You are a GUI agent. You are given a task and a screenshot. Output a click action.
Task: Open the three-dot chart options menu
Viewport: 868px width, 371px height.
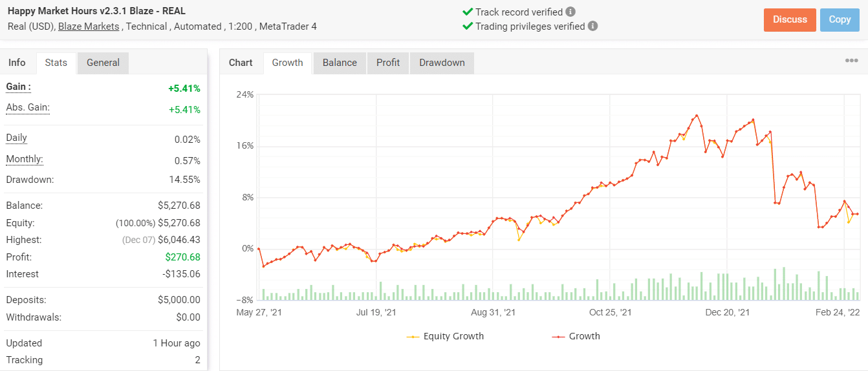(851, 61)
